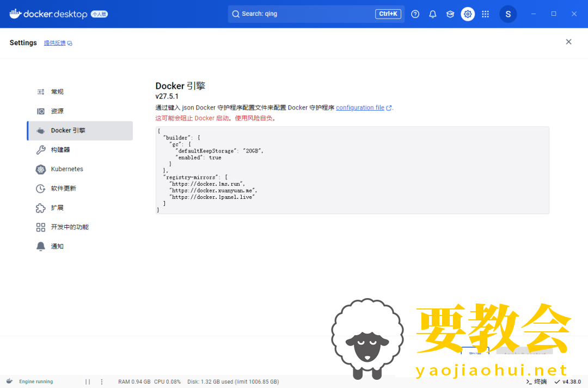Screen dimensions: 588x388
Task: Click the wrench icon beside 构建器
Action: [40, 150]
